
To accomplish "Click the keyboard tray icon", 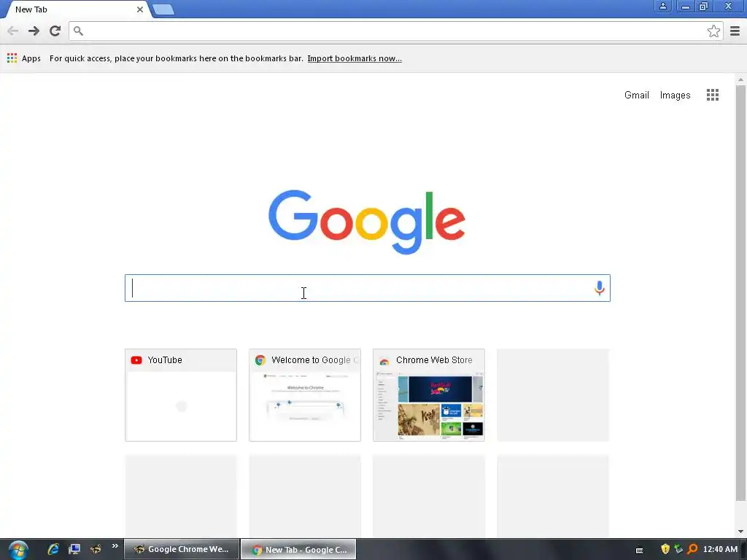I will [639, 550].
